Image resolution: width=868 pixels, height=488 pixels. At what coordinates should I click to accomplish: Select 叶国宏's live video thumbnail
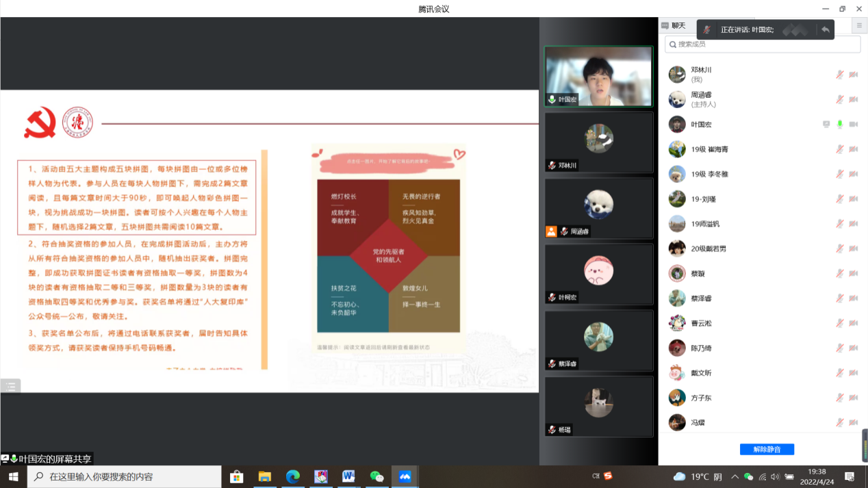[x=598, y=76]
